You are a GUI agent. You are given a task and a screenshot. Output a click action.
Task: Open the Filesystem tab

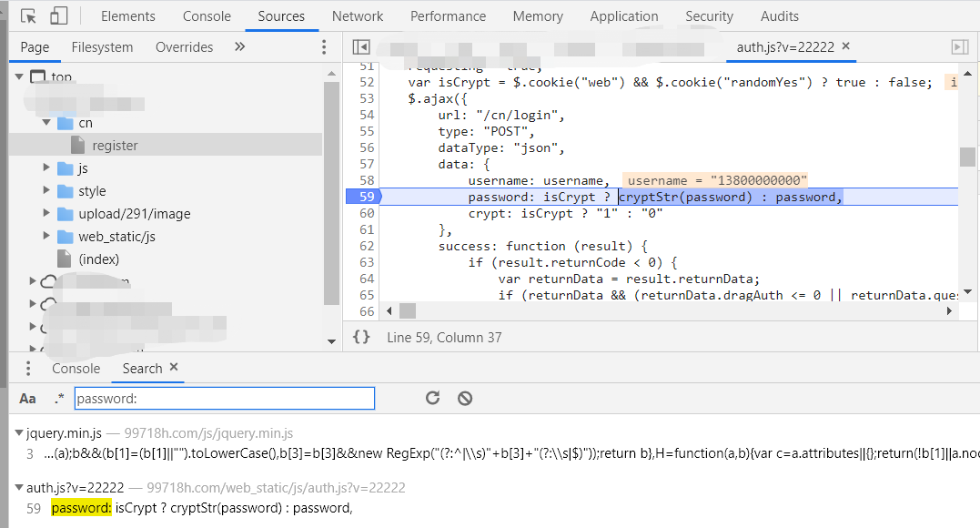tap(102, 47)
